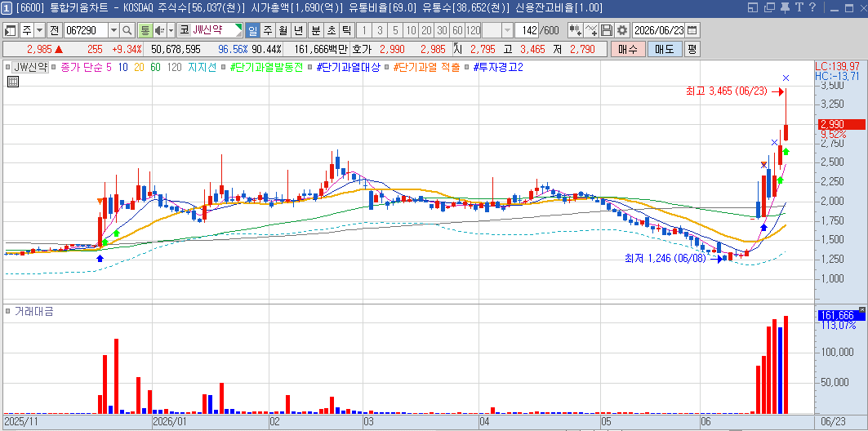Click the 매도 sell button

coord(665,49)
